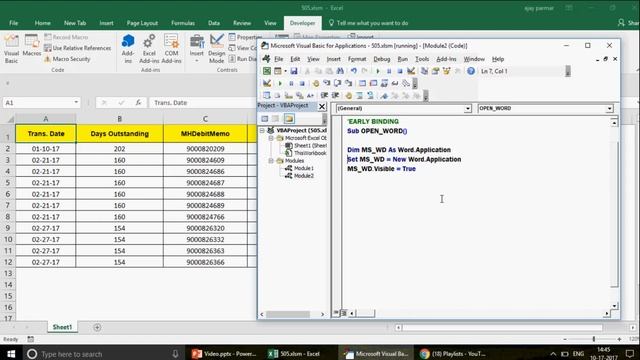Collapse Microsoft Excel Objects folder
The height and width of the screenshot is (360, 640).
[x=271, y=138]
